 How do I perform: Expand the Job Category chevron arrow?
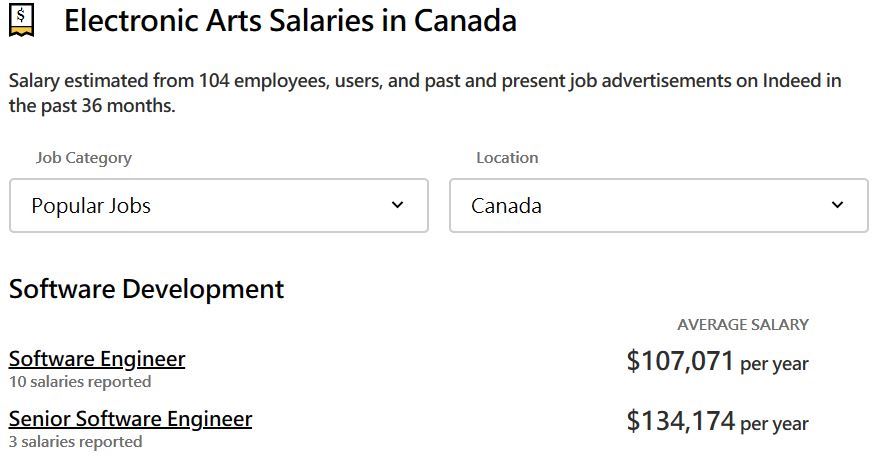coord(397,205)
